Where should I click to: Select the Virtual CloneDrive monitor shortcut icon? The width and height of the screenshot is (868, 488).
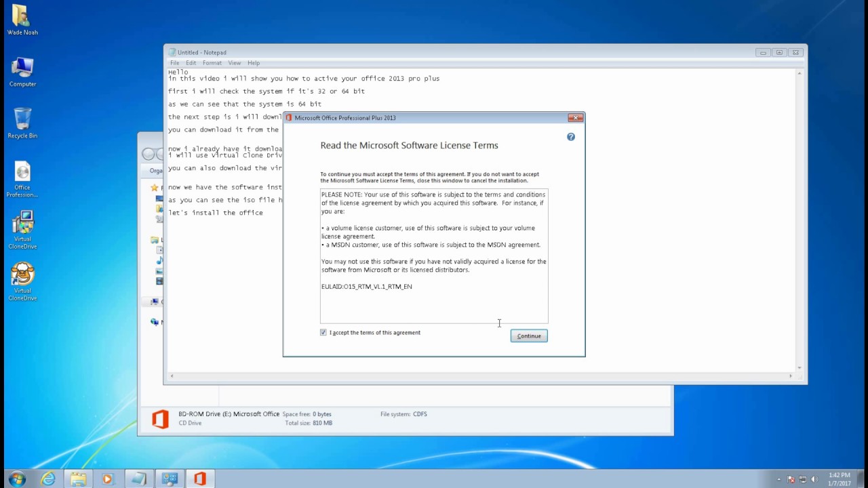click(22, 230)
